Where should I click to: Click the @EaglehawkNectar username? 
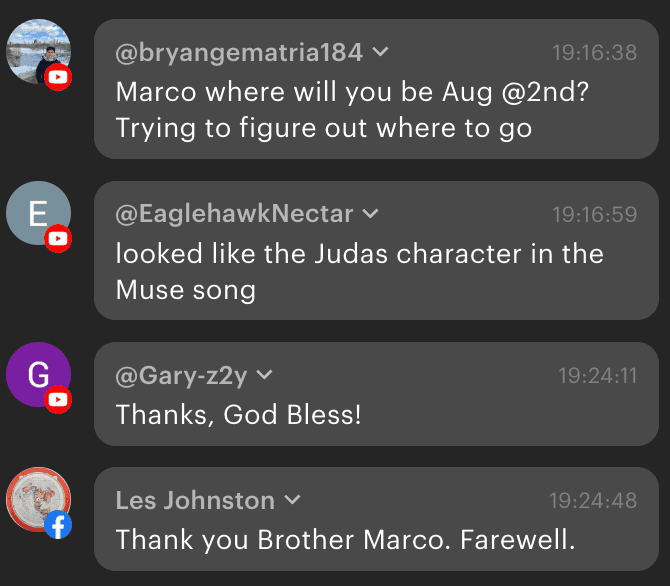coord(235,214)
